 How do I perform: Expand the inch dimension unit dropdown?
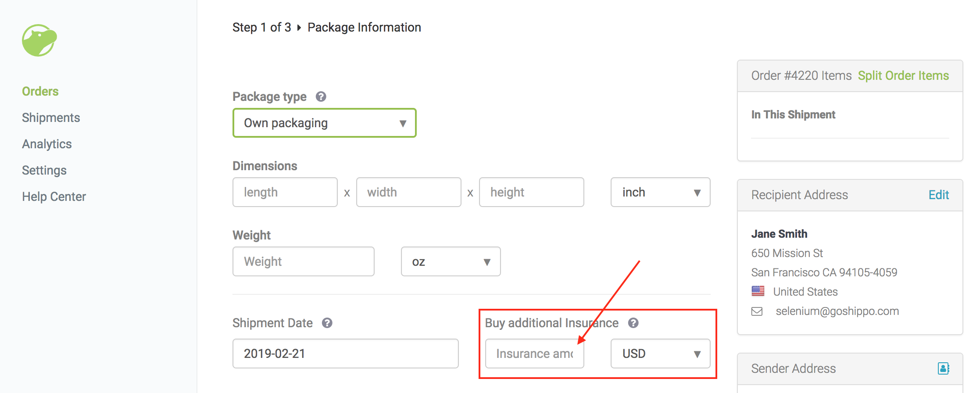coord(661,192)
